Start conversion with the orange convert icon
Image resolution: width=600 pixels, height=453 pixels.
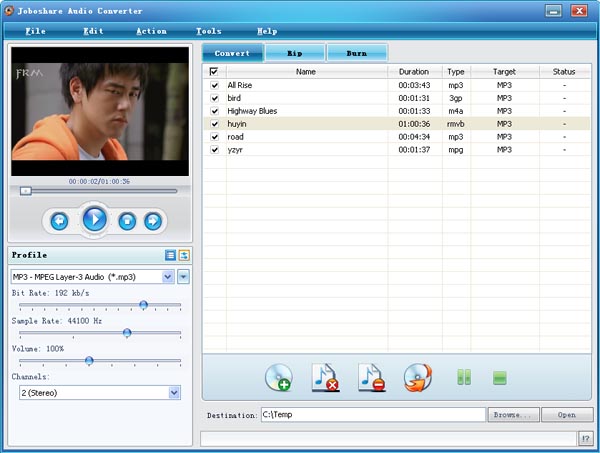click(x=417, y=377)
